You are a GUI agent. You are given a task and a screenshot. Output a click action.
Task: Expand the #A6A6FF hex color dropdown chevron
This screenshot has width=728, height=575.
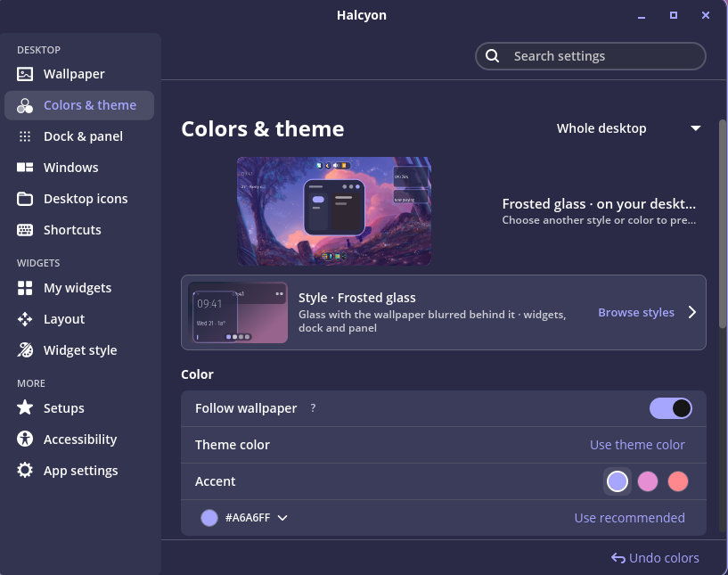pyautogui.click(x=282, y=518)
